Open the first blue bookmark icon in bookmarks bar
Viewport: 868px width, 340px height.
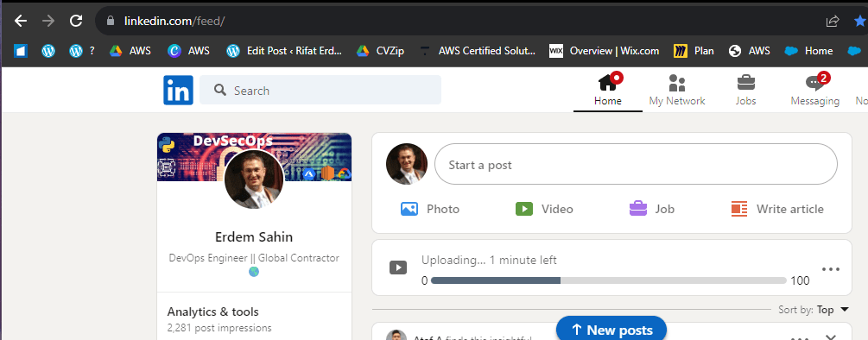(x=21, y=51)
